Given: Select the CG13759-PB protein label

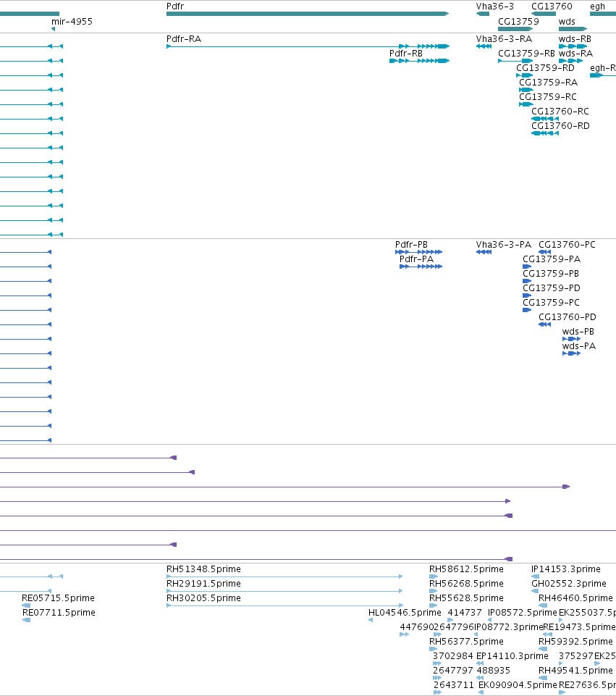Looking at the screenshot, I should (550, 274).
